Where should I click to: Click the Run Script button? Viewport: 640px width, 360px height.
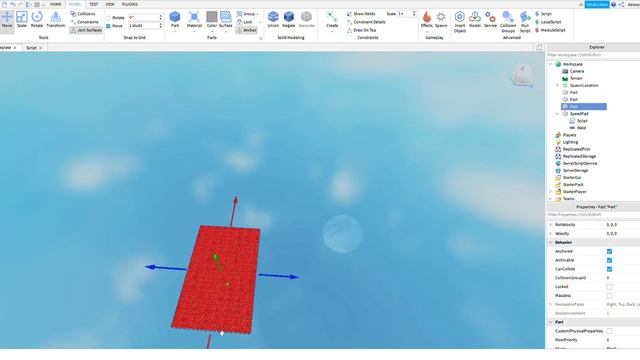tap(525, 22)
